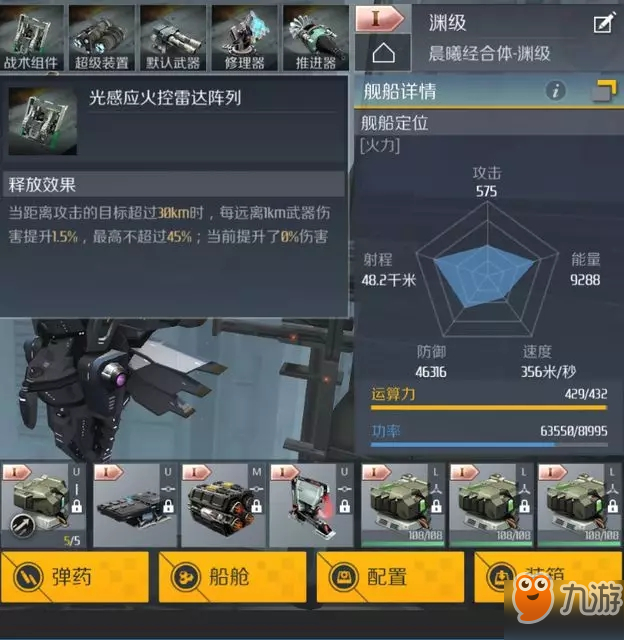Tap the home icon button
Viewport: 624px width, 640px height.
[383, 53]
